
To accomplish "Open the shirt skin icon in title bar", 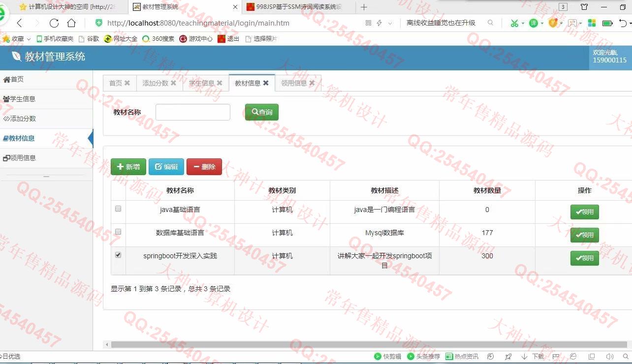I will pyautogui.click(x=584, y=7).
